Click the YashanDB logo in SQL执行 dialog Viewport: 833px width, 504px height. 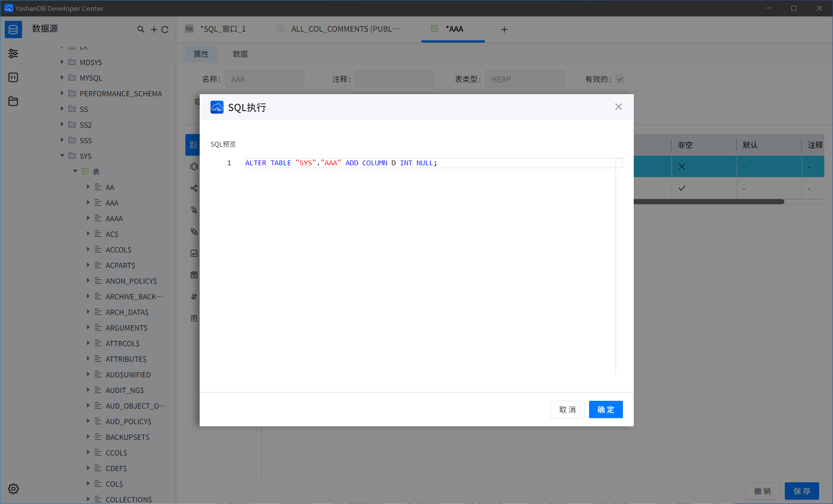(x=217, y=107)
